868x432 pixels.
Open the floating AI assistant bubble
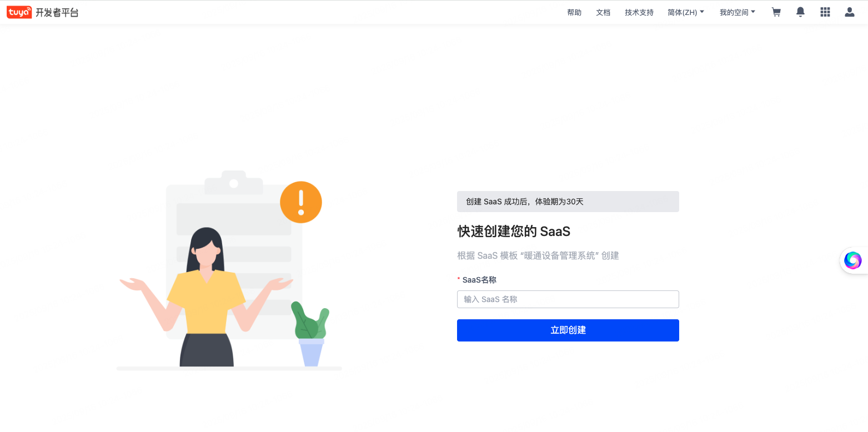coord(852,260)
